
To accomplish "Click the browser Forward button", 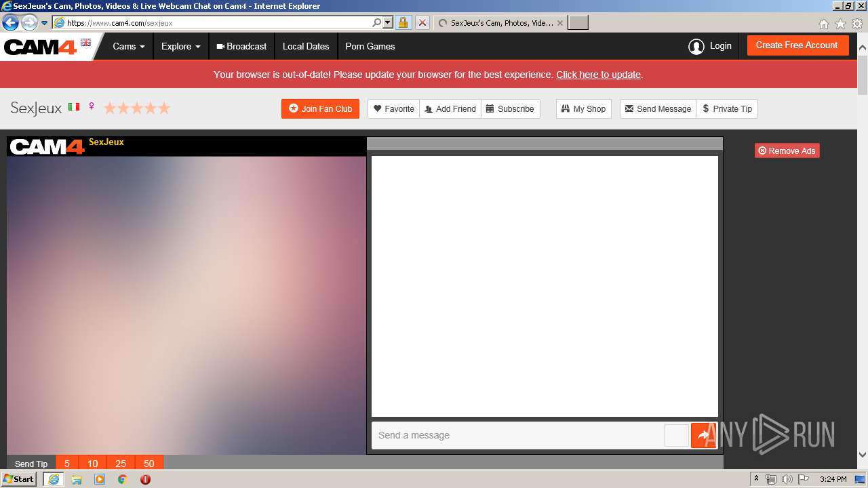I will pos(29,23).
